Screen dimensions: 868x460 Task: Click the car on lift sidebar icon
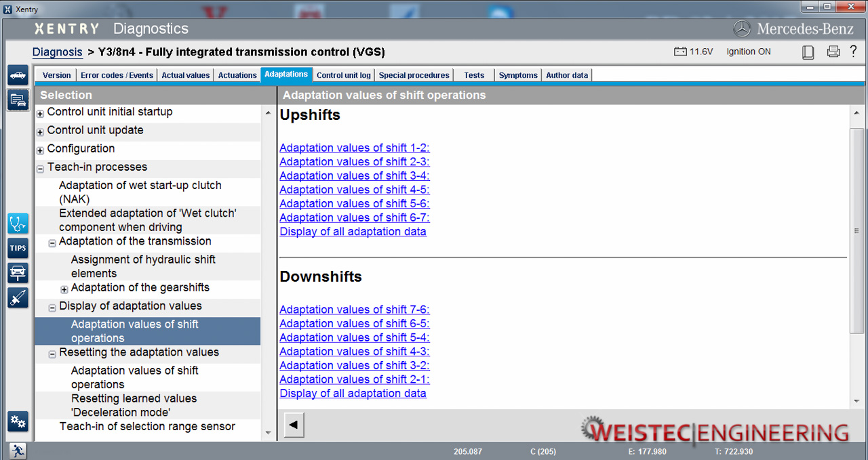(18, 272)
